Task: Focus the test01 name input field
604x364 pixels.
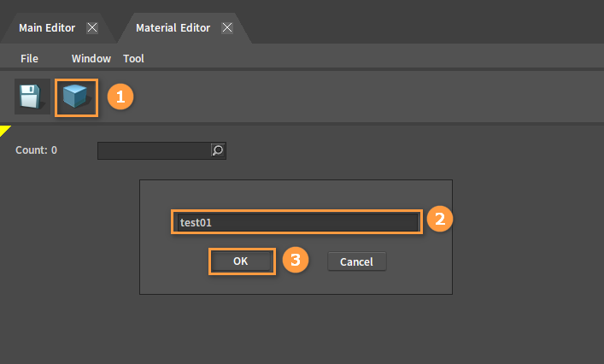Action: [x=297, y=222]
